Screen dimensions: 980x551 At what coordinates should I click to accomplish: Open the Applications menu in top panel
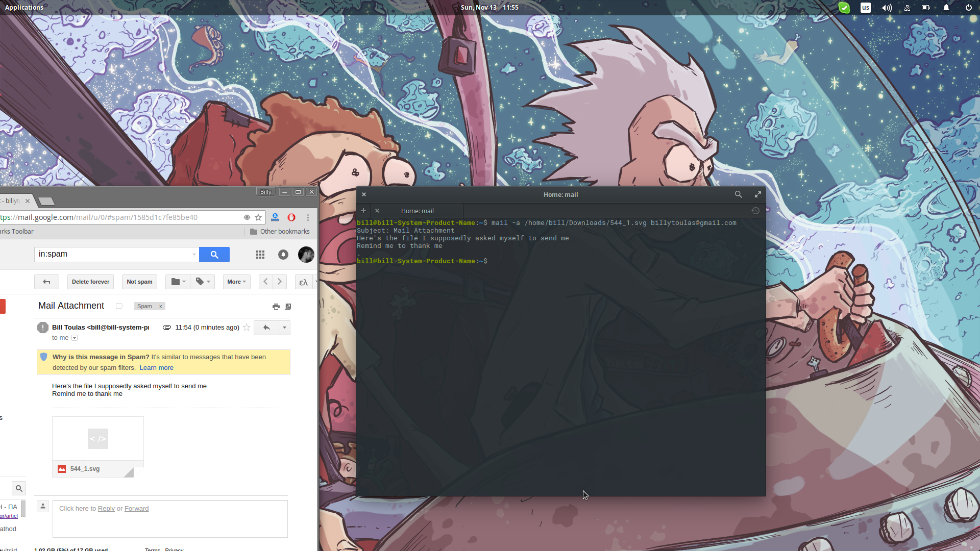coord(24,7)
